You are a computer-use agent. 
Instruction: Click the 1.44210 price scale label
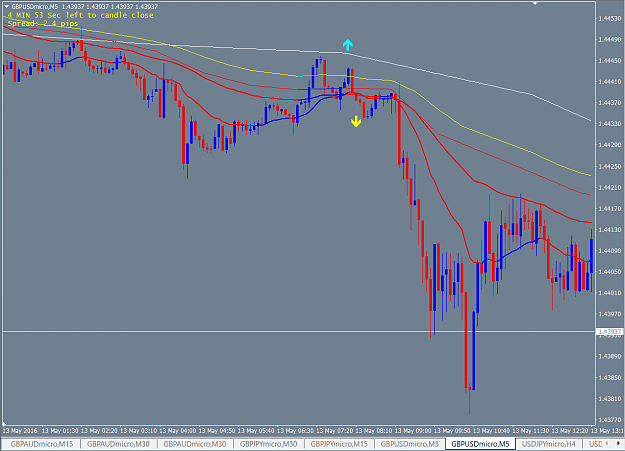point(610,187)
